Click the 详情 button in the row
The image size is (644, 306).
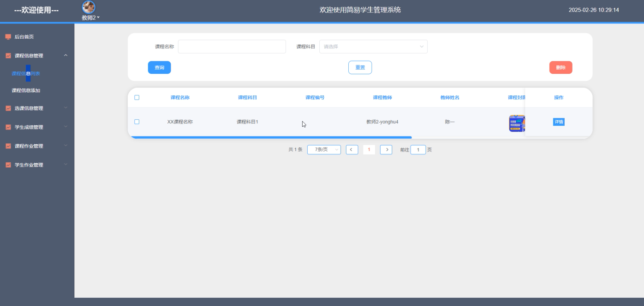pyautogui.click(x=559, y=122)
